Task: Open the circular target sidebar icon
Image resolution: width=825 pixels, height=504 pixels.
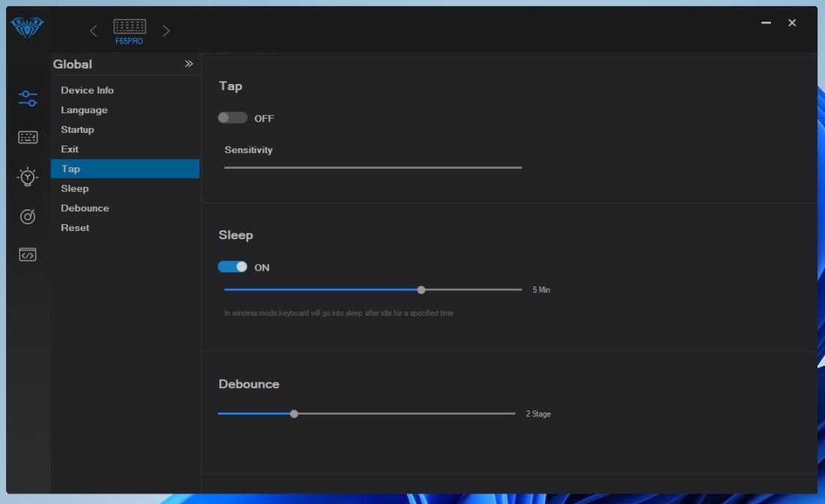Action: pos(27,216)
